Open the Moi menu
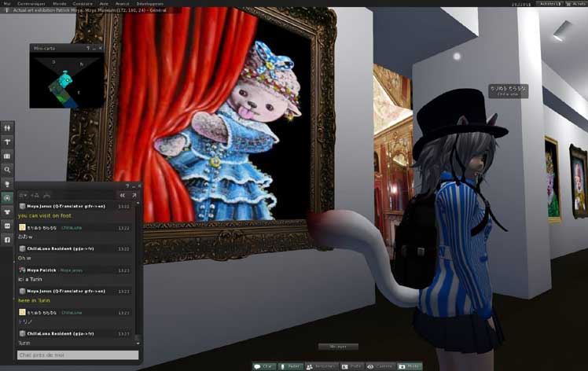The height and width of the screenshot is (371, 588). click(6, 3)
